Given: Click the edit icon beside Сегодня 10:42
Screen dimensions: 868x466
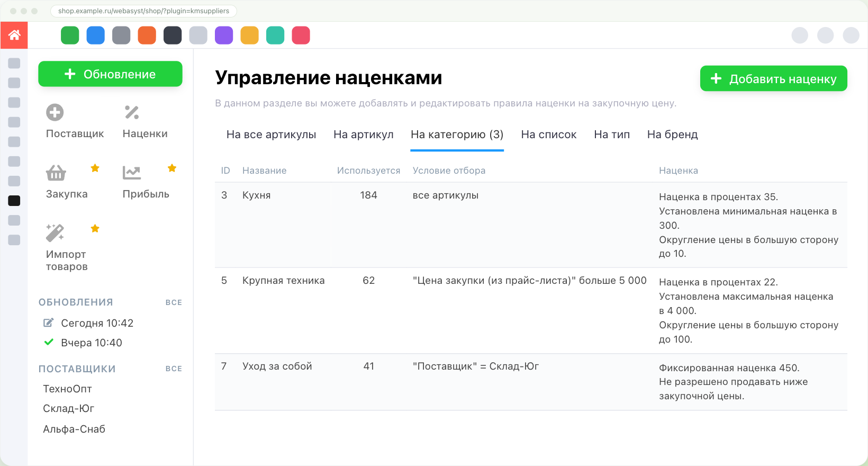Looking at the screenshot, I should click(x=49, y=322).
